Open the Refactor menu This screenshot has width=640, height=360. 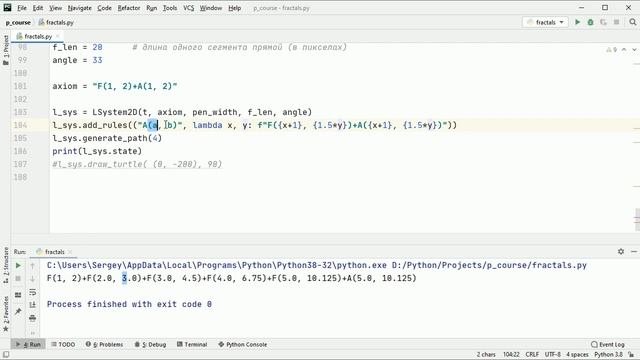point(129,8)
